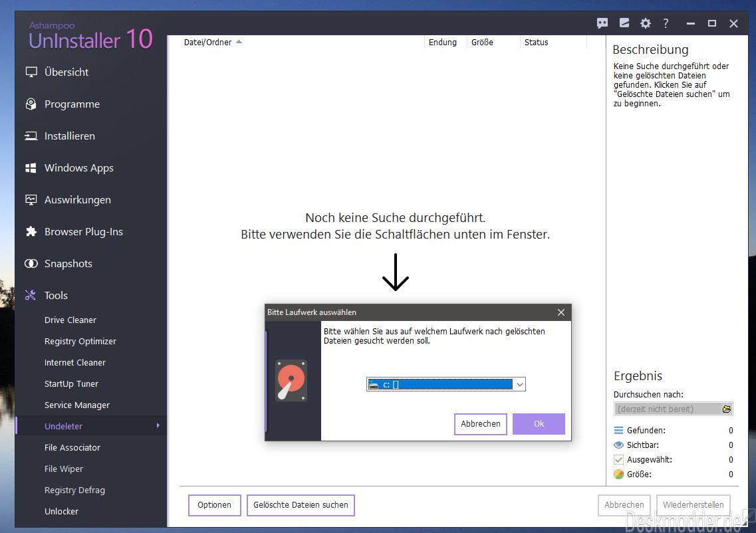Image resolution: width=756 pixels, height=533 pixels.
Task: Click the skin or theme icon in title bar
Action: coord(624,23)
